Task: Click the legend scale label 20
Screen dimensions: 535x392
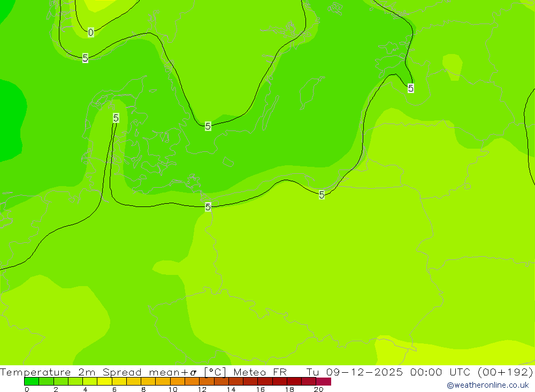Action: [x=319, y=389]
